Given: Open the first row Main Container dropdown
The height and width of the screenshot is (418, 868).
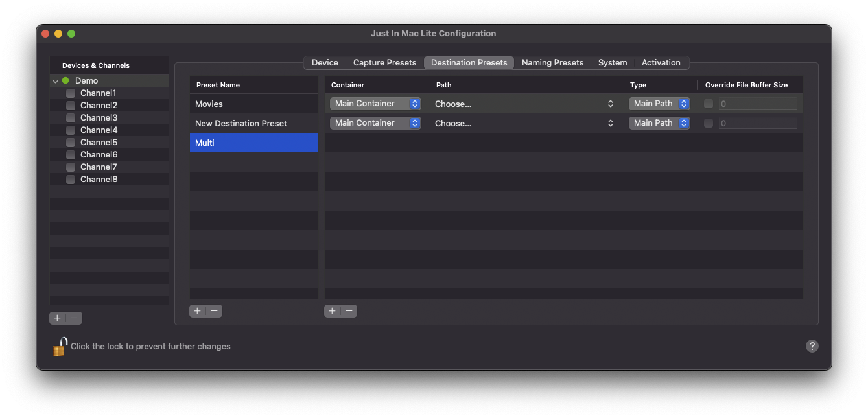Looking at the screenshot, I should (375, 104).
